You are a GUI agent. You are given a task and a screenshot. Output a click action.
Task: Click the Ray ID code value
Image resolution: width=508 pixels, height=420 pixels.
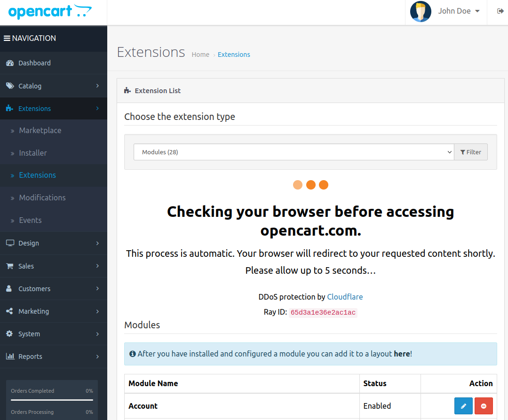click(x=323, y=312)
